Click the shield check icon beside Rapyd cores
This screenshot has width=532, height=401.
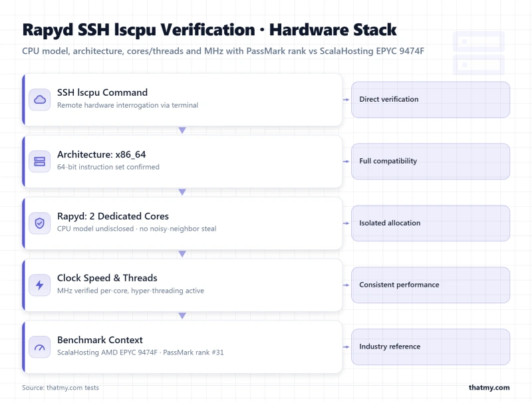tap(40, 223)
